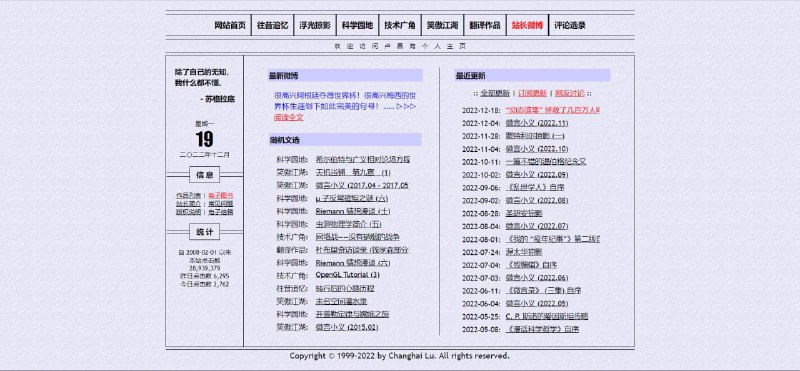Open 微言小义 (2022.06)

537,278
